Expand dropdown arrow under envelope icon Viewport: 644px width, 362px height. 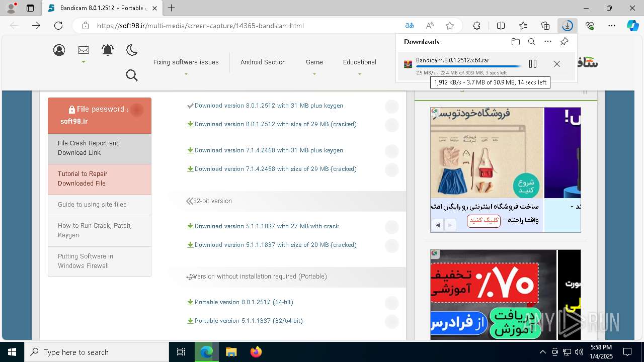pyautogui.click(x=84, y=62)
